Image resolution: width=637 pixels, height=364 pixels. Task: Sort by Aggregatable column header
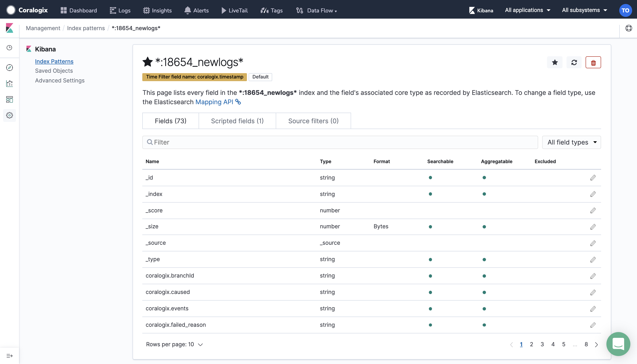(x=497, y=162)
